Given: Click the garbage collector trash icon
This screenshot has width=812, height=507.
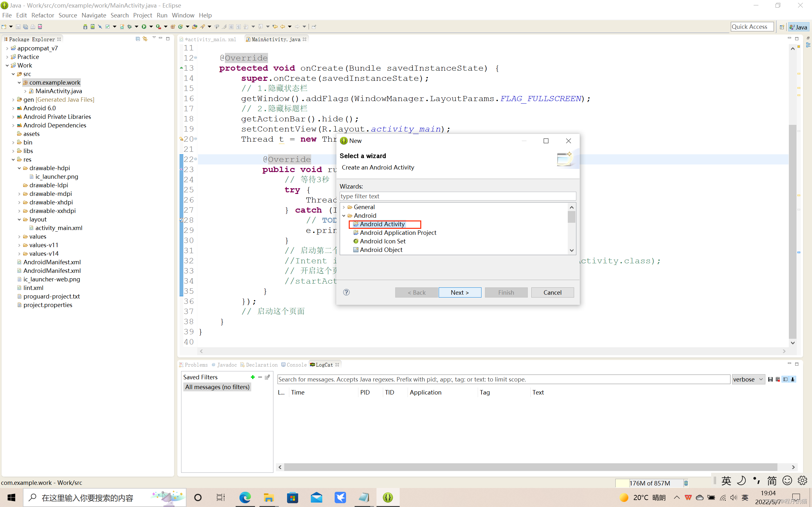Looking at the screenshot, I should (x=686, y=483).
